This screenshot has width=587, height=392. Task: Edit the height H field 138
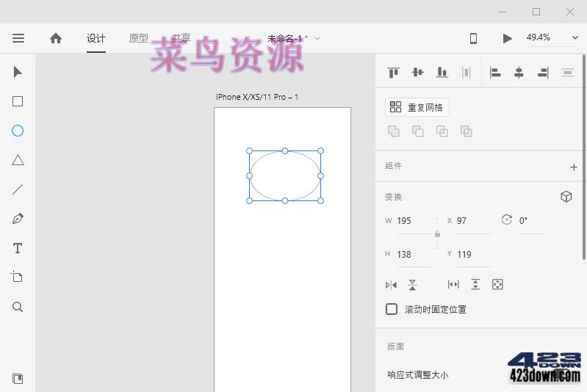[414, 254]
